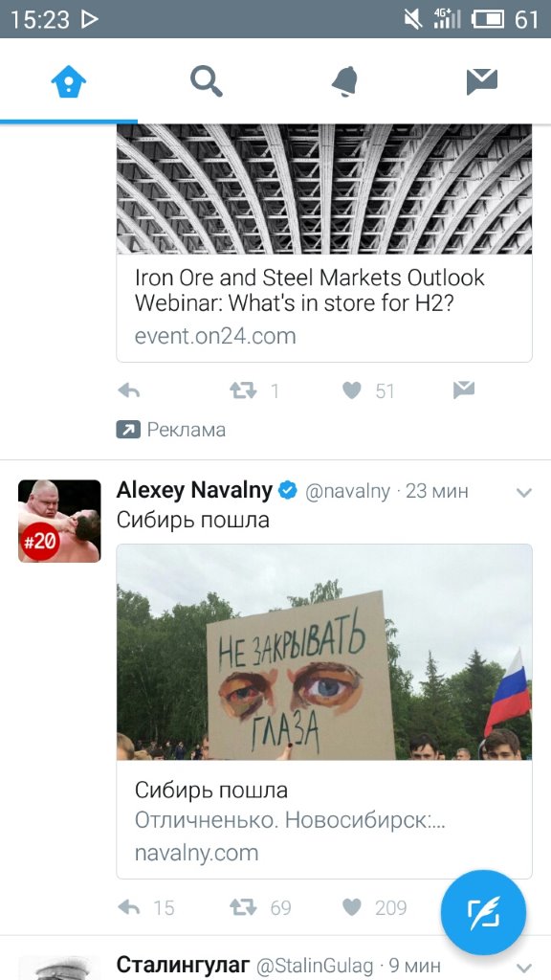The width and height of the screenshot is (551, 980).
Task: Expand options chevron on Сталингулаг tweet
Action: [x=524, y=967]
